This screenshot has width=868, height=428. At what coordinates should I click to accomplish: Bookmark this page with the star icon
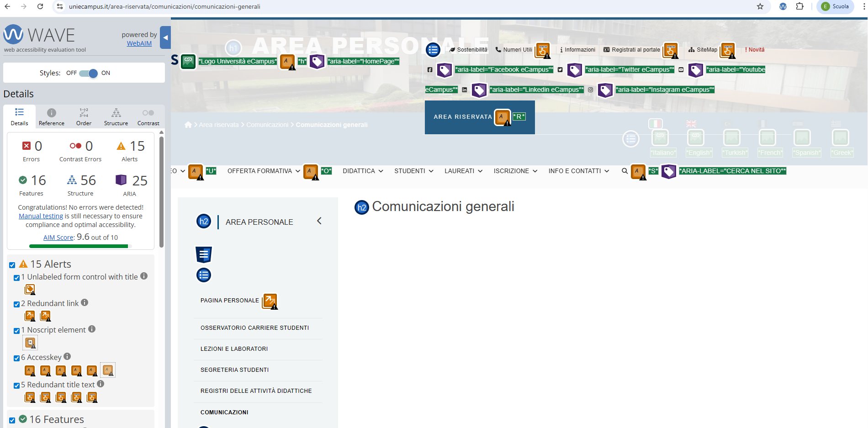point(760,6)
